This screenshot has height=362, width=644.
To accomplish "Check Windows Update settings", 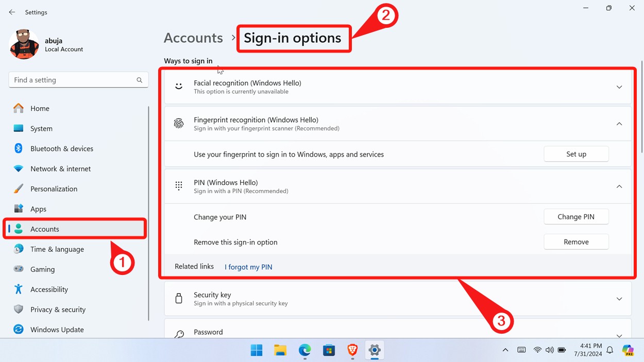I will tap(57, 329).
